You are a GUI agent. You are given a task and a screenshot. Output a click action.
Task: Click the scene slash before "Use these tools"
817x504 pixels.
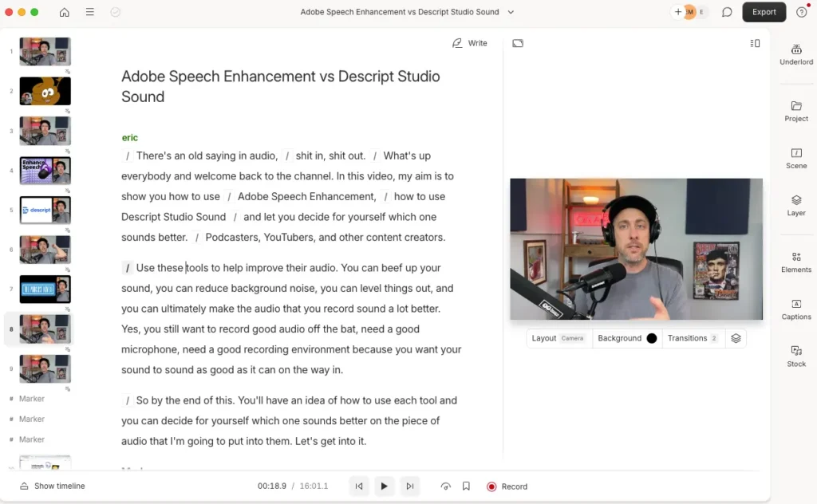127,268
